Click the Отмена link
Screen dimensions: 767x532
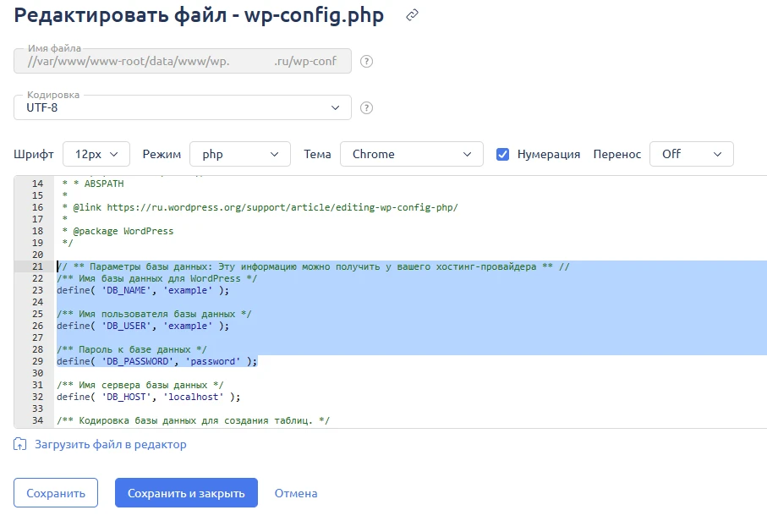(x=296, y=493)
